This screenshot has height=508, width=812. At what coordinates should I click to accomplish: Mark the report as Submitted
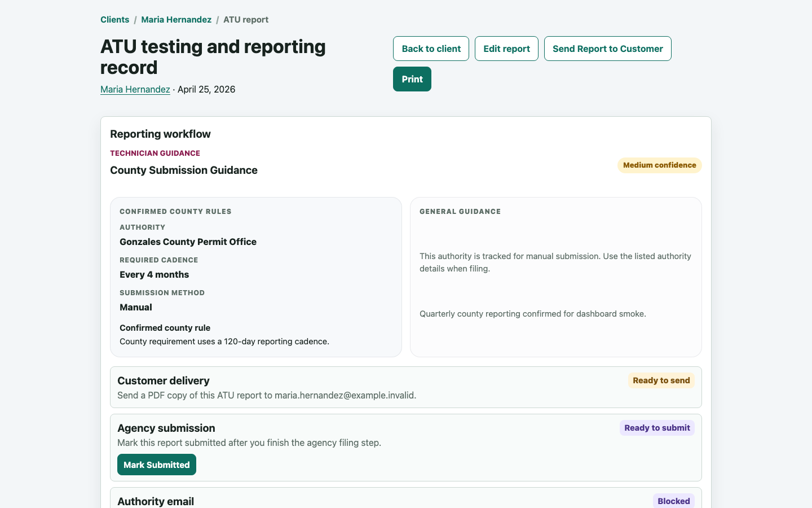[x=157, y=465]
